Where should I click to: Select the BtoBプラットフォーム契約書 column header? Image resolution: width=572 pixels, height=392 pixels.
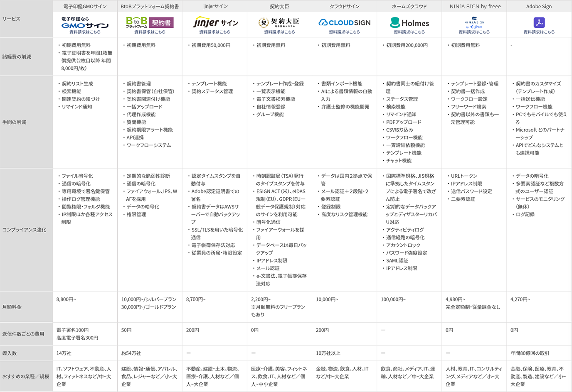tap(150, 7)
